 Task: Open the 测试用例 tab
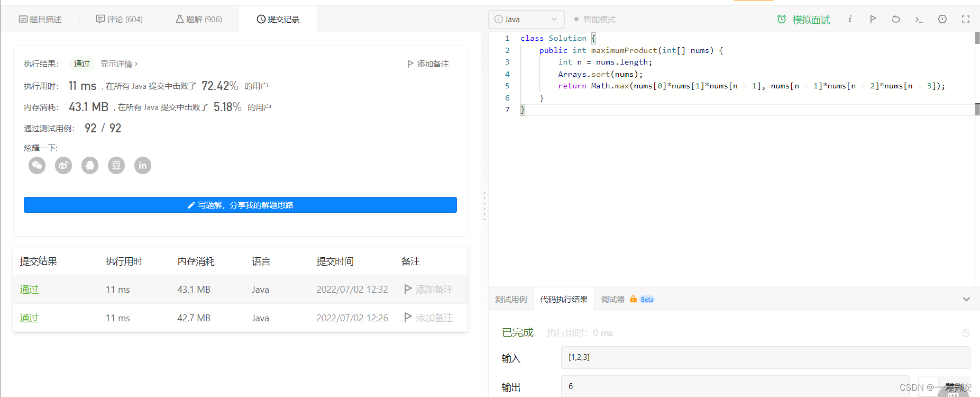click(x=511, y=300)
